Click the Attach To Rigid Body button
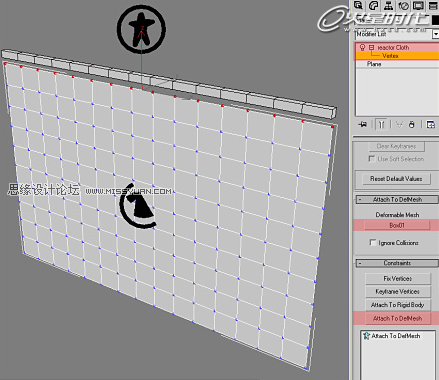Screen dimensions: 439x380 [x=398, y=305]
